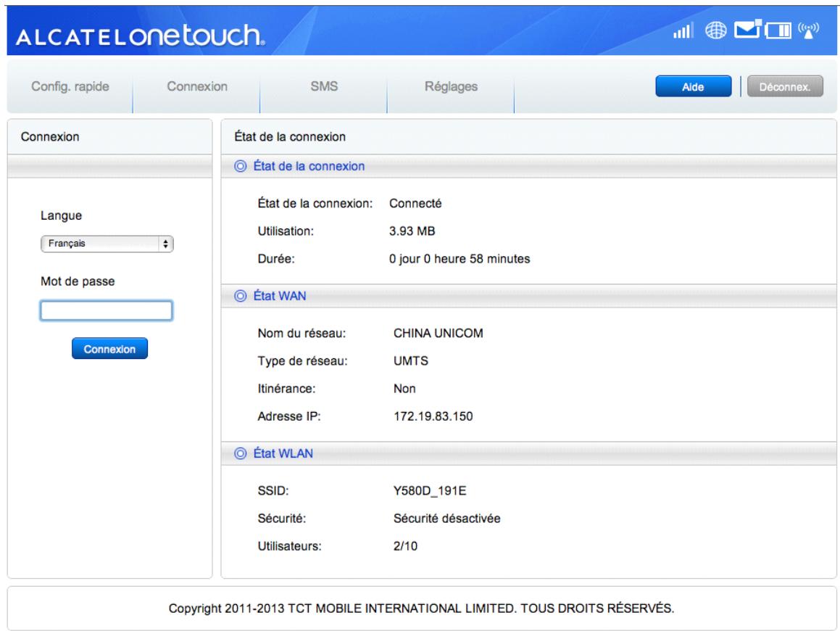
Task: Go to the Réglages tab
Action: tap(451, 86)
